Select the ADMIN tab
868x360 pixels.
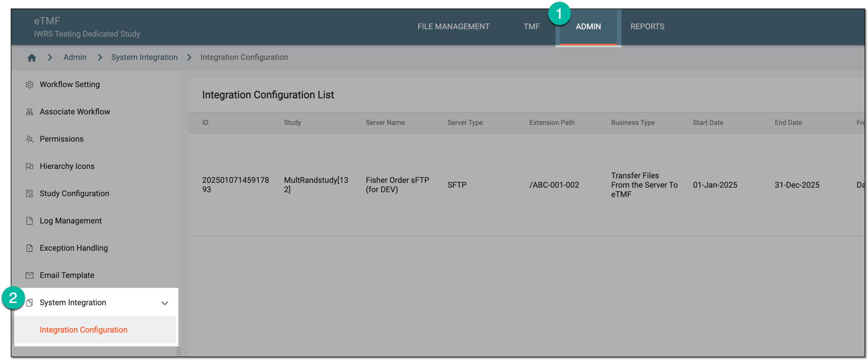pyautogui.click(x=588, y=27)
